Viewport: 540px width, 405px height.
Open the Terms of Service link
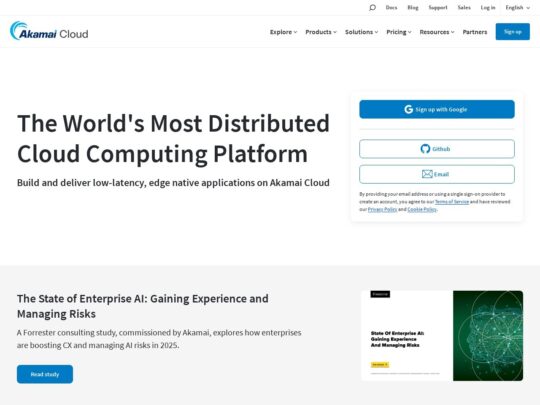tap(451, 202)
